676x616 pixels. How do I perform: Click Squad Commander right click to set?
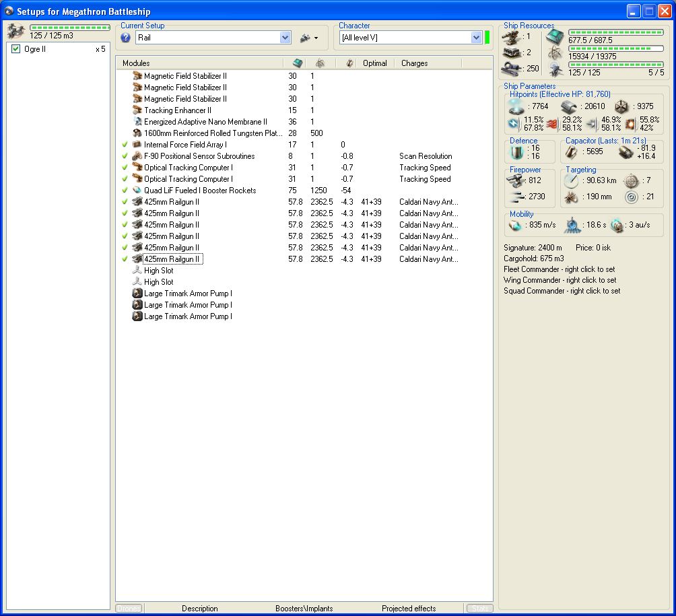click(x=562, y=291)
